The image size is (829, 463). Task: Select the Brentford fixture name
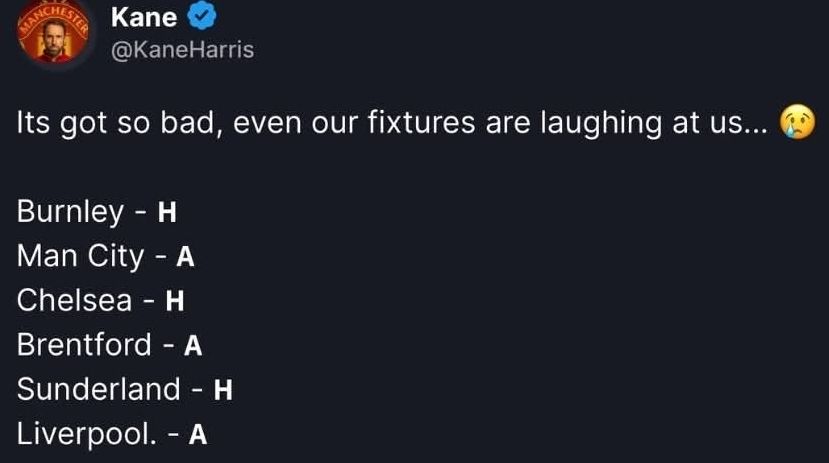pos(84,345)
